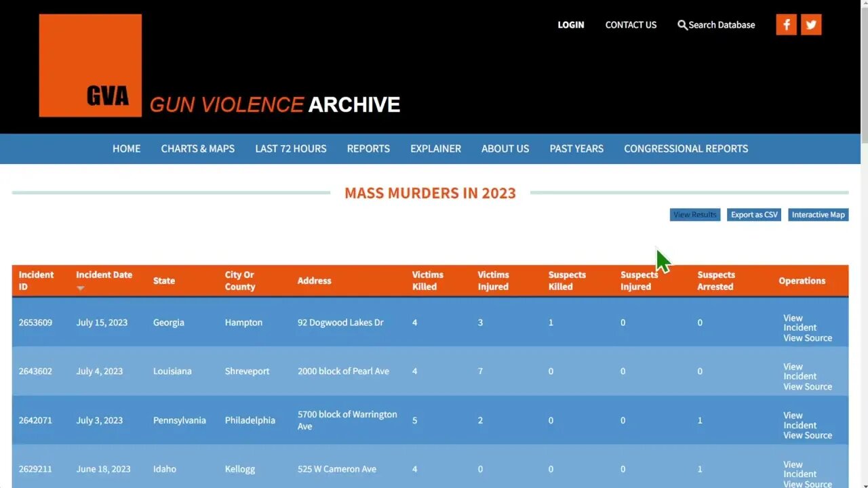Screen dimensions: 868x488
Task: Open the PAST YEARS menu
Action: [576, 148]
